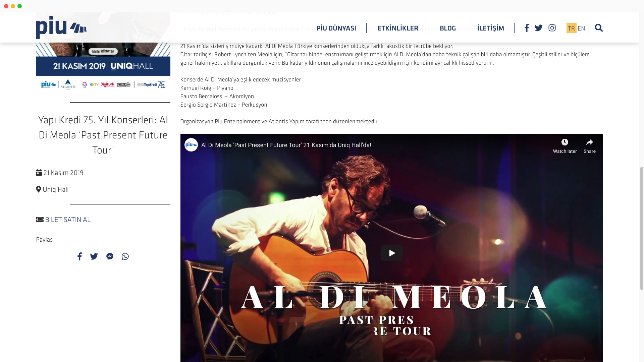Share event via Facebook under Paylaş

[x=79, y=256]
